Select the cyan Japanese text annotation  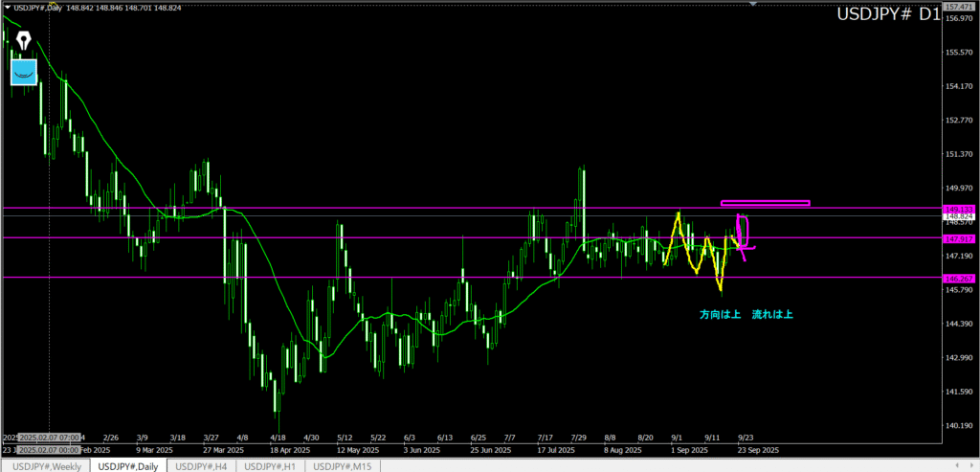(x=746, y=314)
